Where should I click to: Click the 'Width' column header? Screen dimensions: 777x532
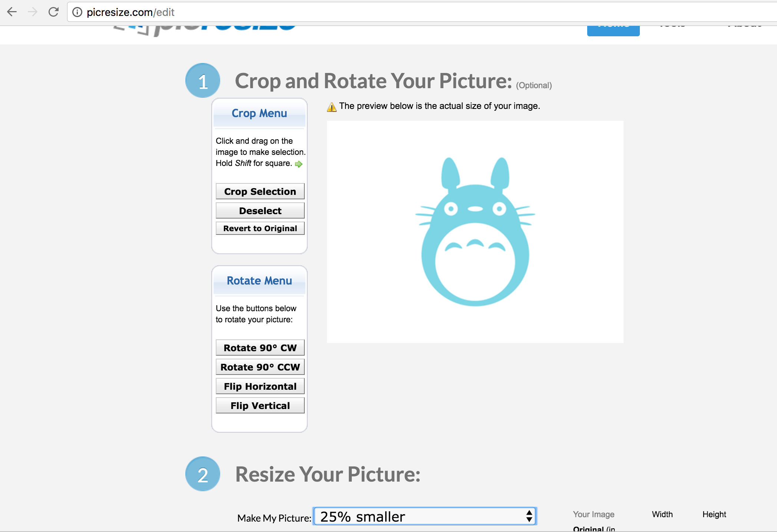coord(662,514)
